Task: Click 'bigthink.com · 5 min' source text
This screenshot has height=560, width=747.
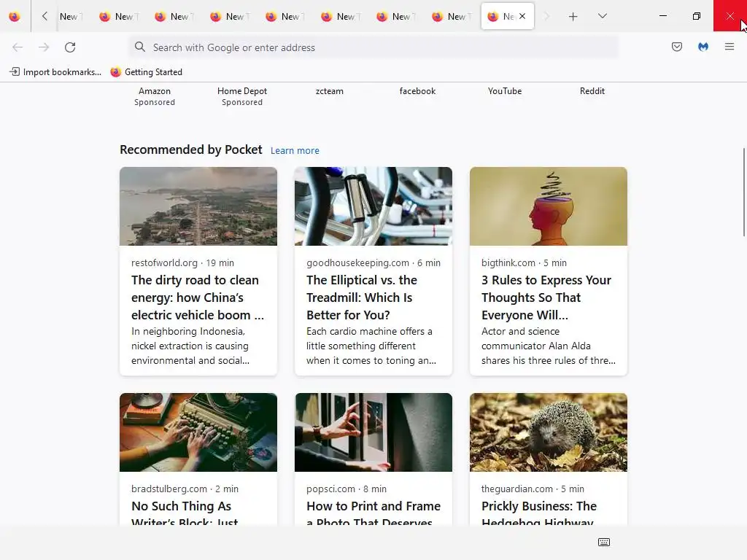Action: pos(524,262)
